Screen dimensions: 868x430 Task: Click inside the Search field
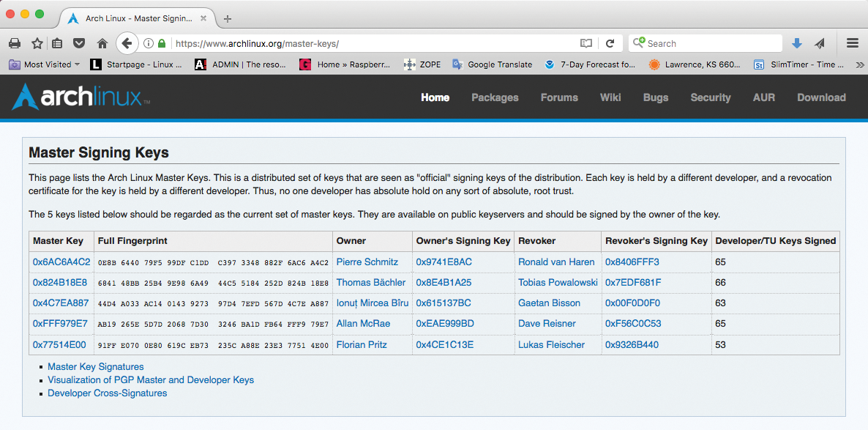point(703,42)
